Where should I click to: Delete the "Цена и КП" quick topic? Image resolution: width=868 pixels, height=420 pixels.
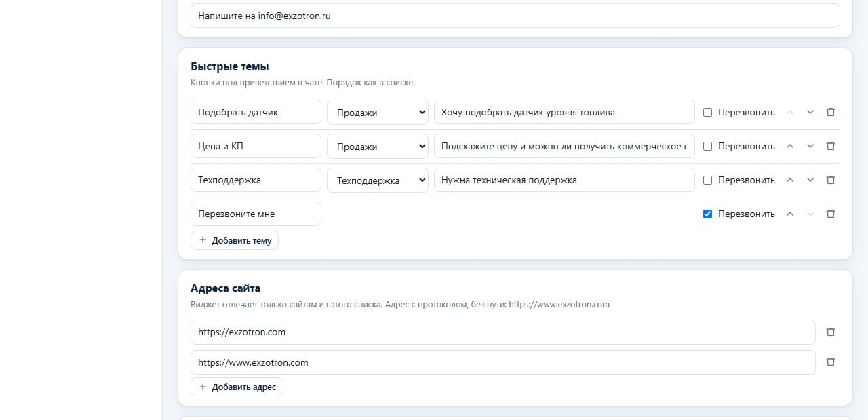pos(831,146)
